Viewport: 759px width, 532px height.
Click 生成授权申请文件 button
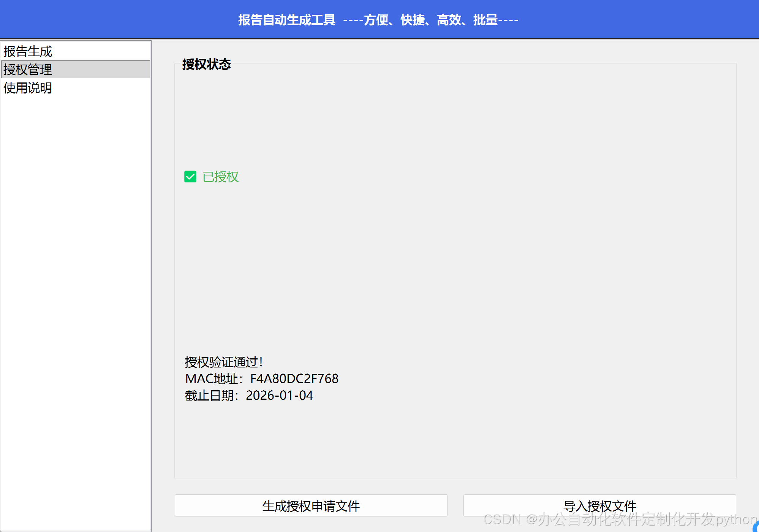click(x=311, y=506)
